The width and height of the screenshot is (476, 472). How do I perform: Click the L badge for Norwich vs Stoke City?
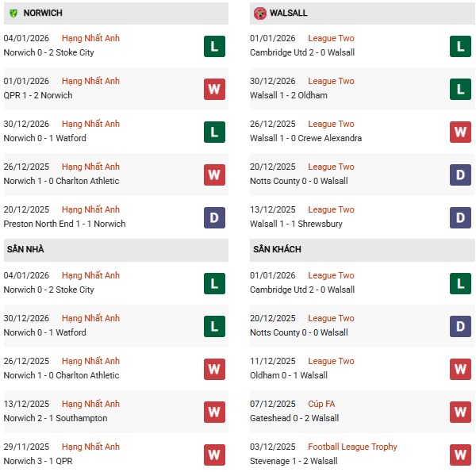(x=213, y=46)
